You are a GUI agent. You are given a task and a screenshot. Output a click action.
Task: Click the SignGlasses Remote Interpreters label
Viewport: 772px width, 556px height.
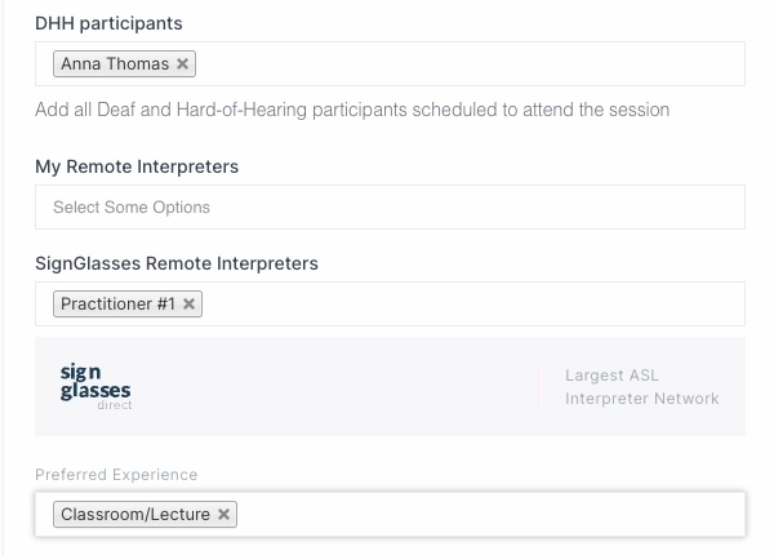177,263
